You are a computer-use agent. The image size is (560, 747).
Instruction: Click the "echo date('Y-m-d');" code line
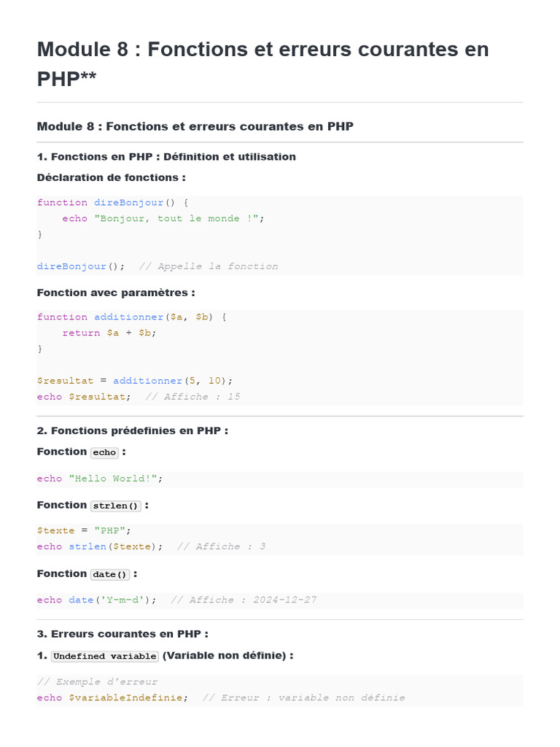[x=97, y=600]
